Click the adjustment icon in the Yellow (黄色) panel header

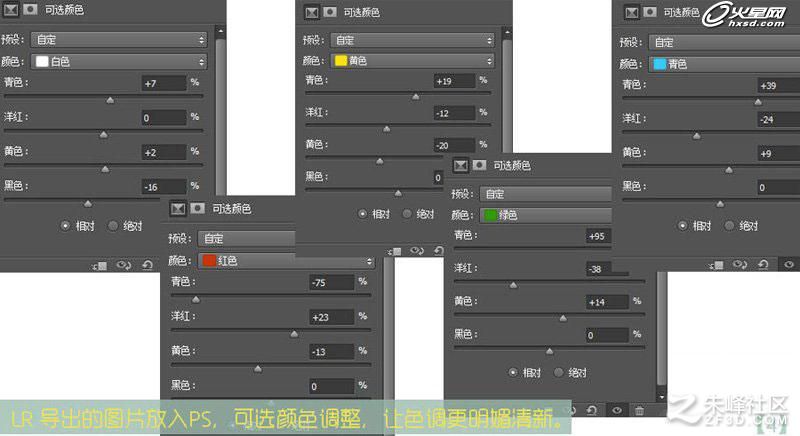[x=312, y=12]
